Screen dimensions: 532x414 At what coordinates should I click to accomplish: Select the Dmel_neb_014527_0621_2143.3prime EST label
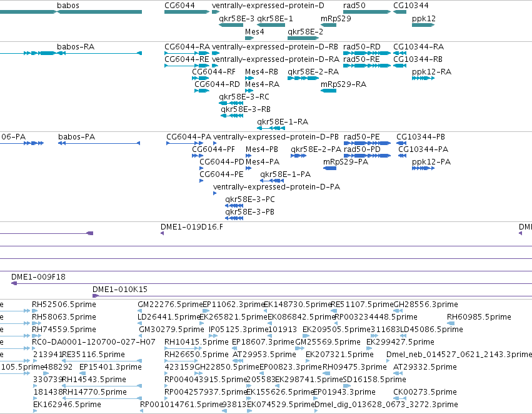coord(459,355)
